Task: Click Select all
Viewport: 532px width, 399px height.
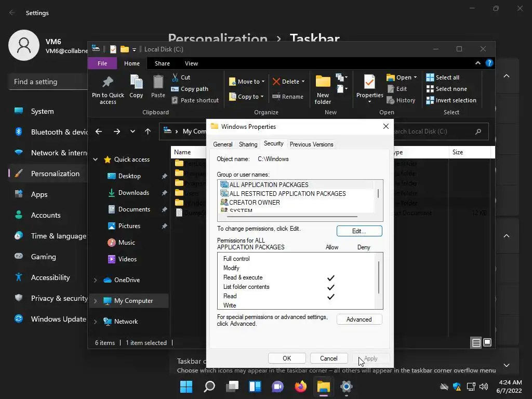Action: 443,77
